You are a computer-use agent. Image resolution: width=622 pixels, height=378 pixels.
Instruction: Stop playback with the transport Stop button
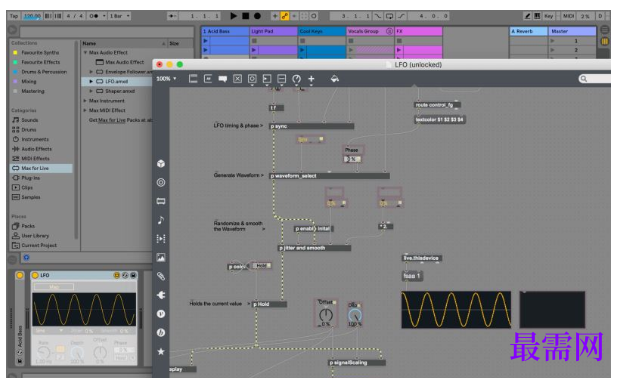click(x=246, y=16)
